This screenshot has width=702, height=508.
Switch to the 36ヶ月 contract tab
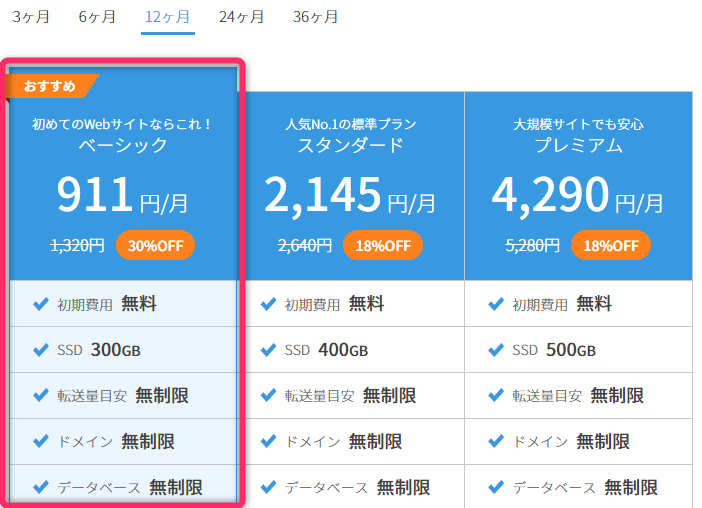tap(315, 17)
